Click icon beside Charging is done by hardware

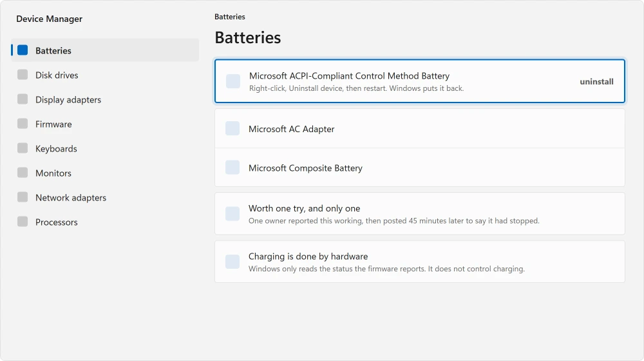tap(232, 262)
